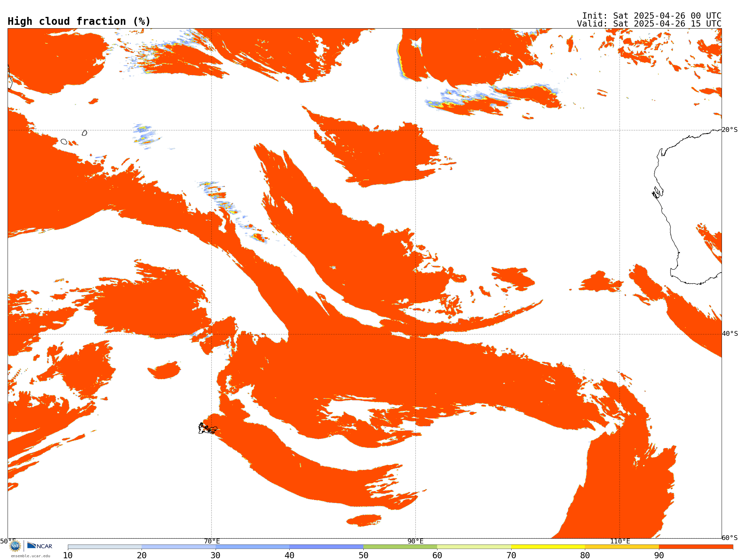
Task: Click the 'Init: Sat 2025-04-26 00 UTC' line
Action: 652,16
